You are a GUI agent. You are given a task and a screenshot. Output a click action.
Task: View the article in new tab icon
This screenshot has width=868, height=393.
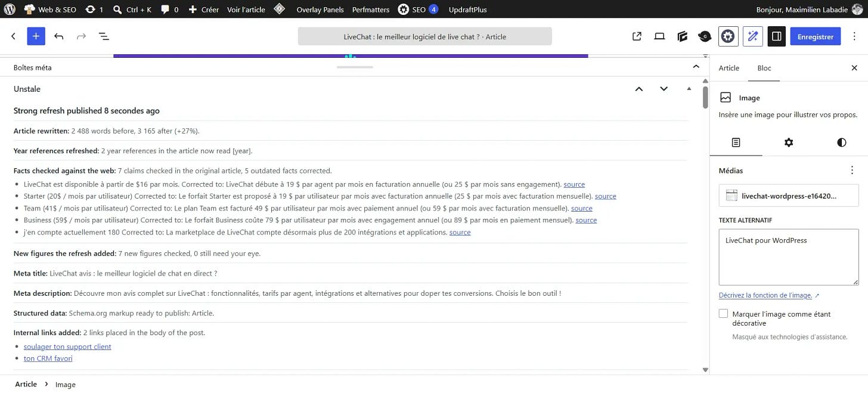coord(637,36)
